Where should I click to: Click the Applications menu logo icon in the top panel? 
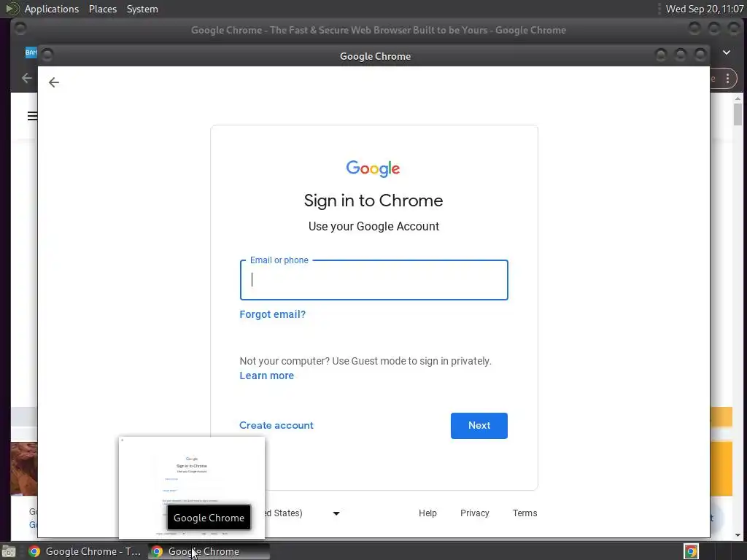[x=12, y=9]
